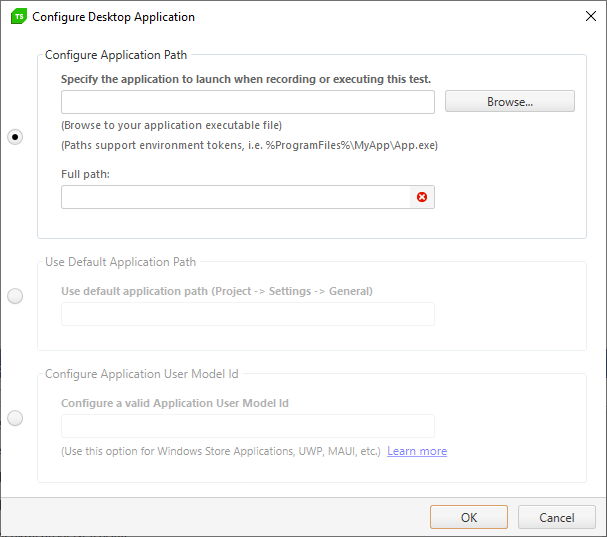The width and height of the screenshot is (607, 537).
Task: Select the Configure Application User Model Id radio button
Action: pos(15,418)
